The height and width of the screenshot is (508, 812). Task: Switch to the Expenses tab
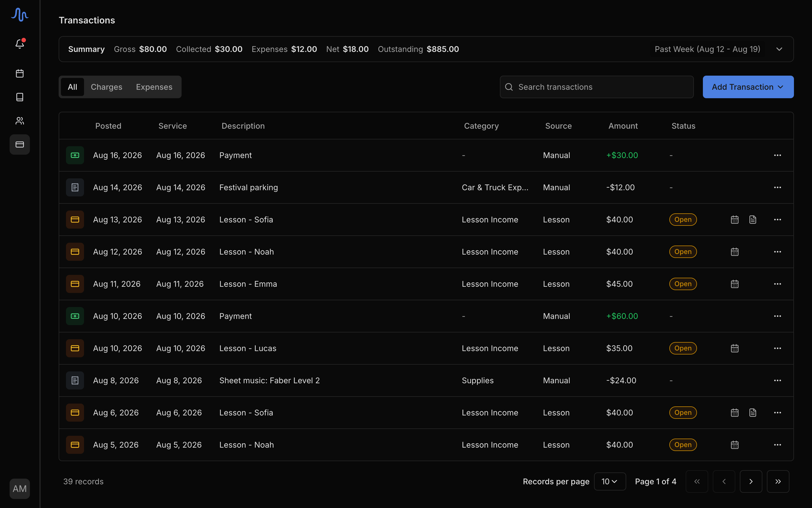tap(154, 87)
